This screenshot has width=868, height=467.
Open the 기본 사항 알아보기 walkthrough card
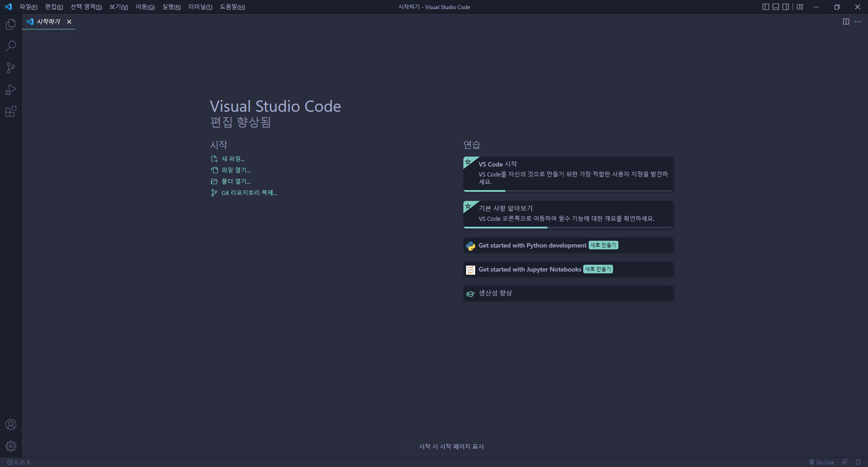(568, 214)
